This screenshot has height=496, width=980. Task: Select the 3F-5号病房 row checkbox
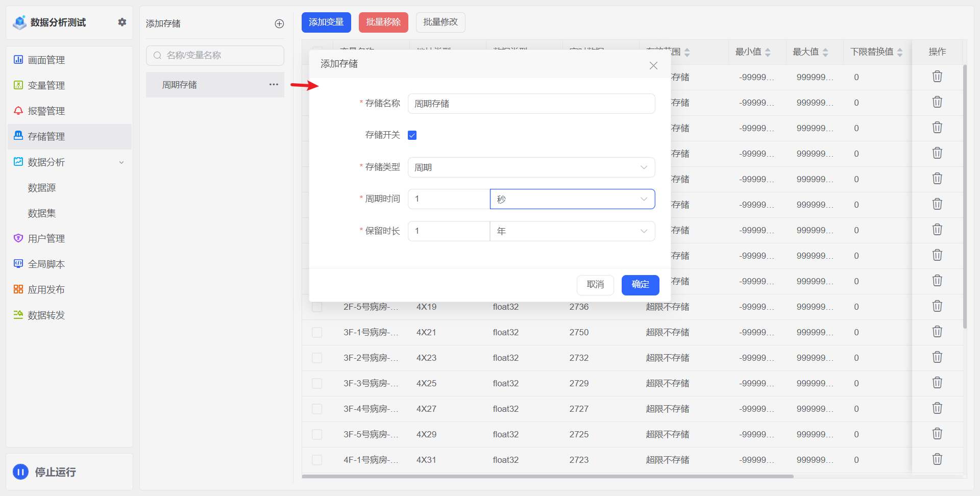coord(317,434)
